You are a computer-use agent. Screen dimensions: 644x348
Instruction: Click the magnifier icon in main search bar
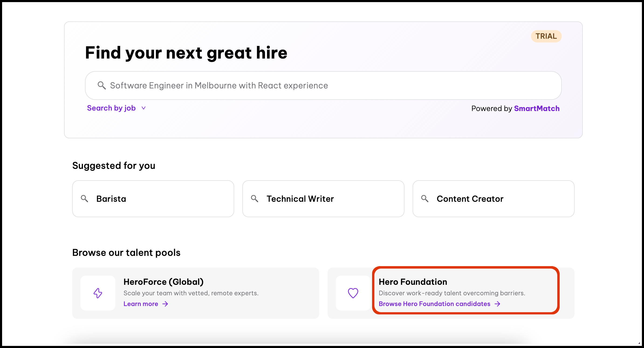(x=102, y=86)
